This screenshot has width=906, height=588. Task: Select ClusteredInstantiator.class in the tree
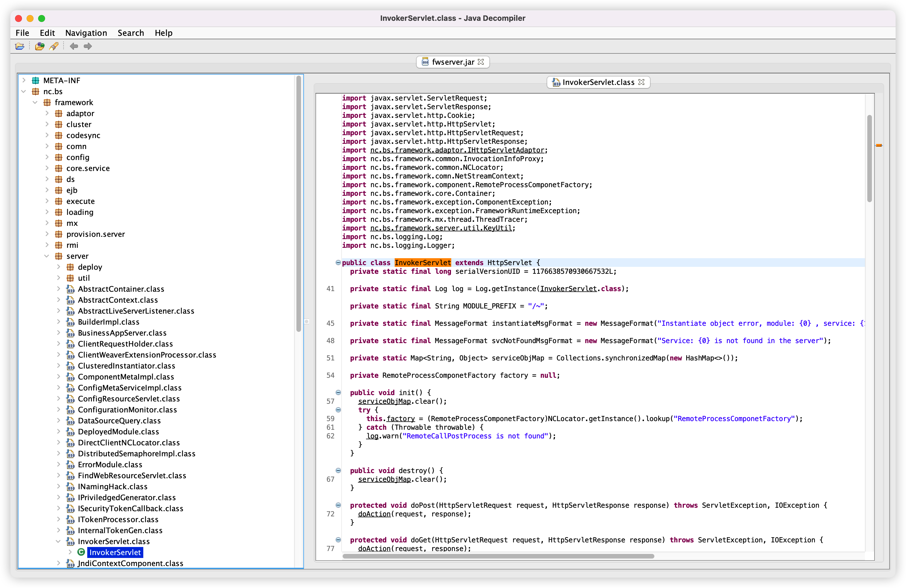tap(126, 366)
